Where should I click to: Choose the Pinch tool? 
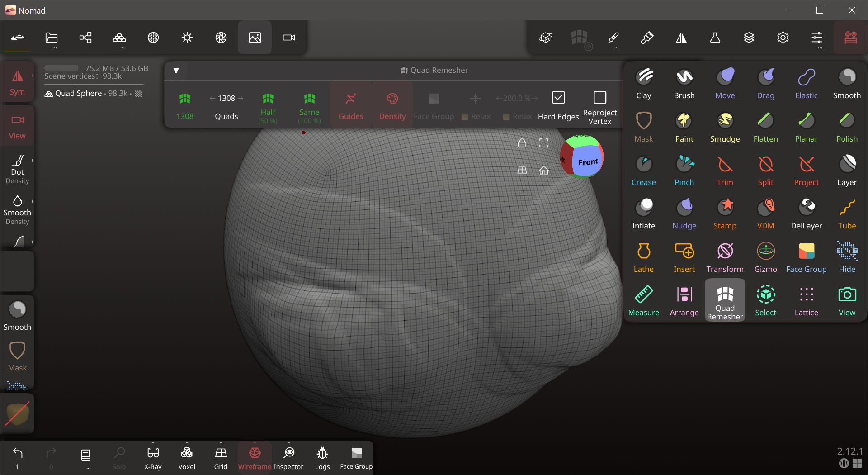[x=684, y=171]
